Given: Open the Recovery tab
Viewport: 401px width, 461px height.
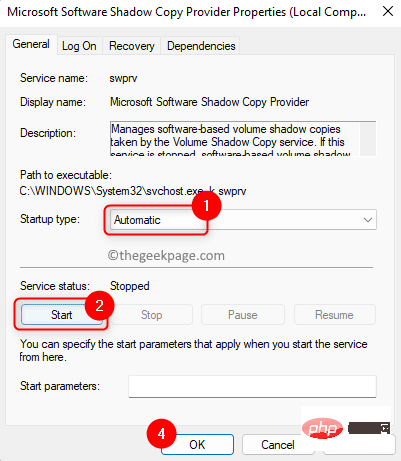Looking at the screenshot, I should tap(132, 46).
